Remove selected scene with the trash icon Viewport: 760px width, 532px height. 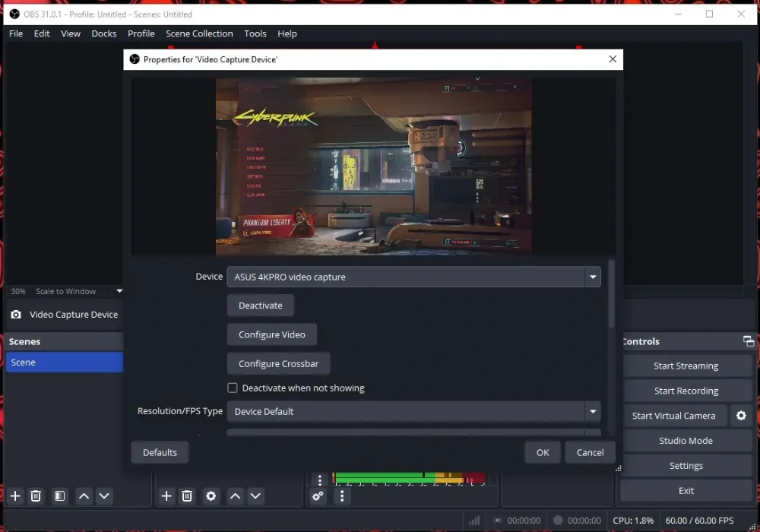[x=36, y=496]
